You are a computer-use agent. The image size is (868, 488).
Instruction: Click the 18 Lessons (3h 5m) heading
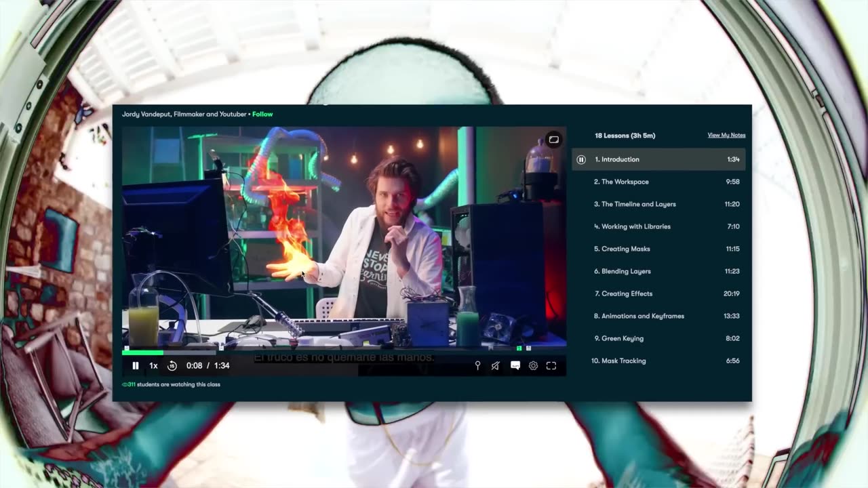pos(625,136)
